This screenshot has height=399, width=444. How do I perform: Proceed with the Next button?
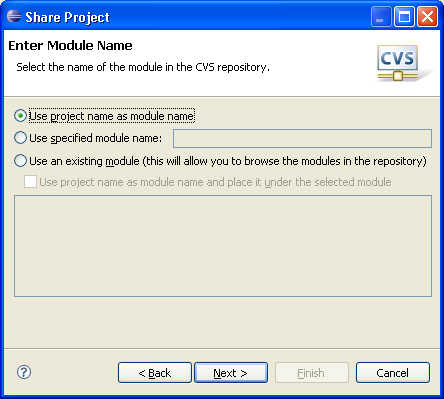click(231, 373)
